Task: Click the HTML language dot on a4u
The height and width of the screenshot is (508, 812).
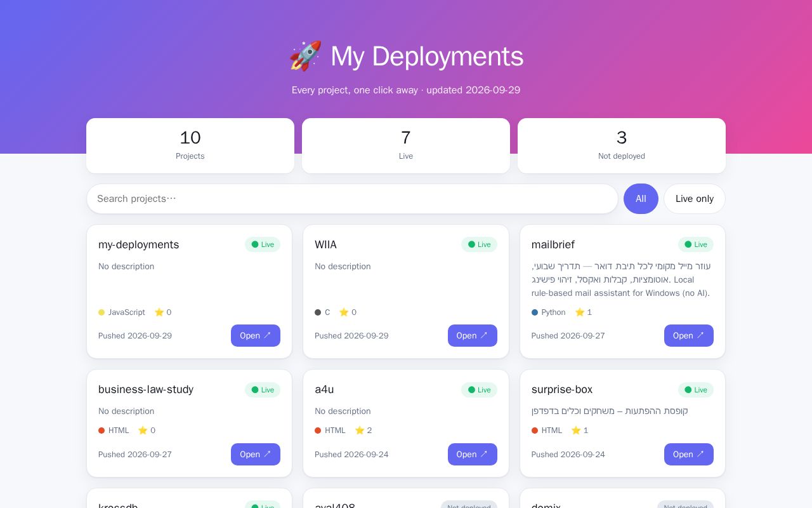Action: coord(318,431)
